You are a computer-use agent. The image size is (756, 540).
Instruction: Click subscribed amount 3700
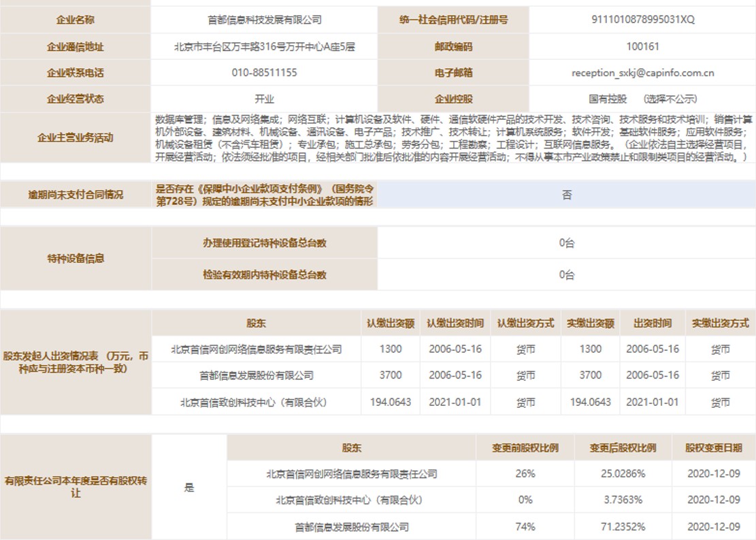pos(391,375)
